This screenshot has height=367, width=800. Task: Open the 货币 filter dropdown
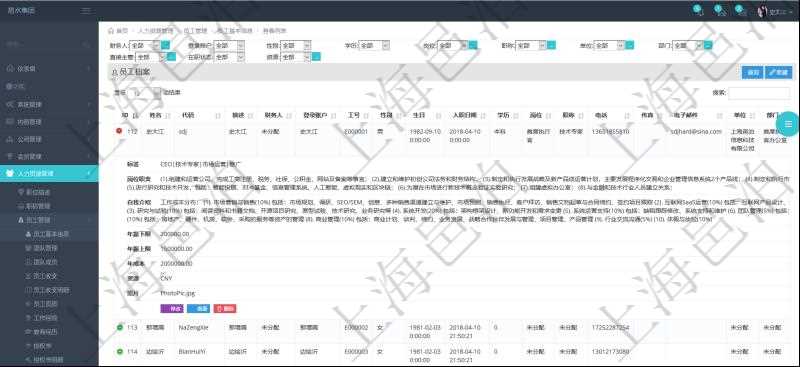pos(295,57)
